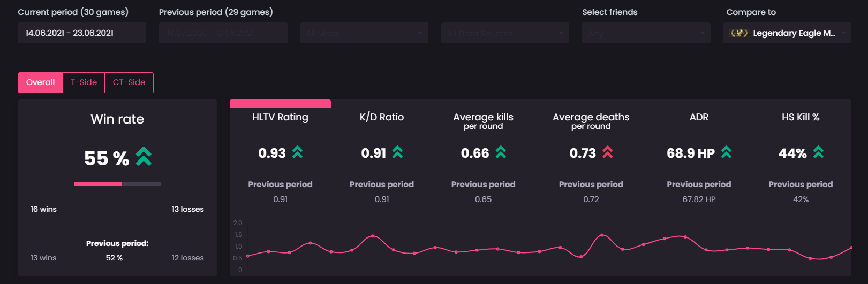Switch to the T-Side tab
The image size is (868, 284).
point(84,82)
